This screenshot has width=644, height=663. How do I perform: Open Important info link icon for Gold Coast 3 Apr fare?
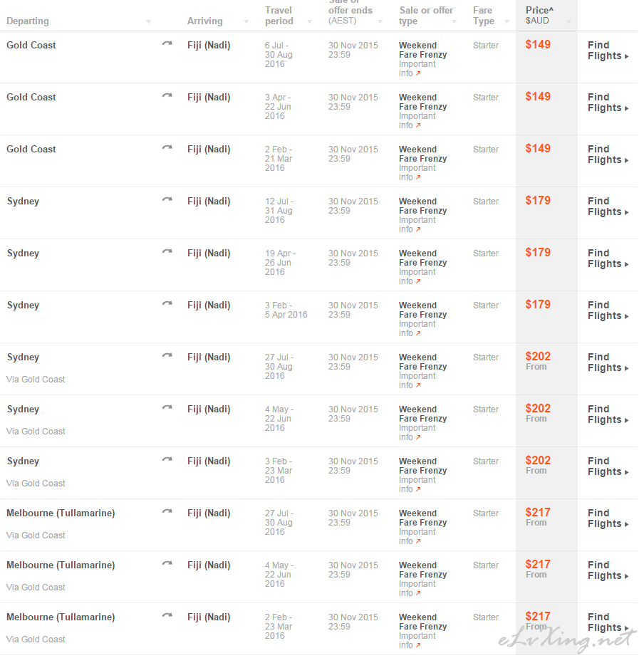coord(418,125)
